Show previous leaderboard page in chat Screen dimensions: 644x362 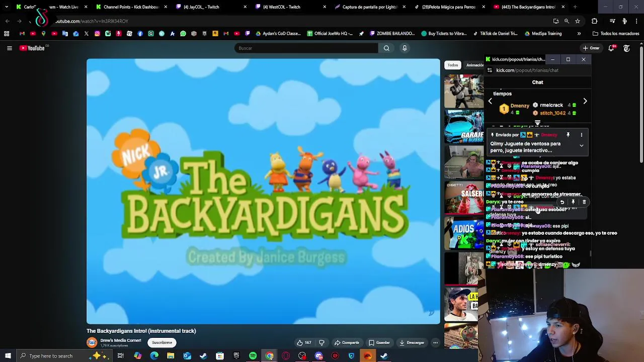pos(490,102)
